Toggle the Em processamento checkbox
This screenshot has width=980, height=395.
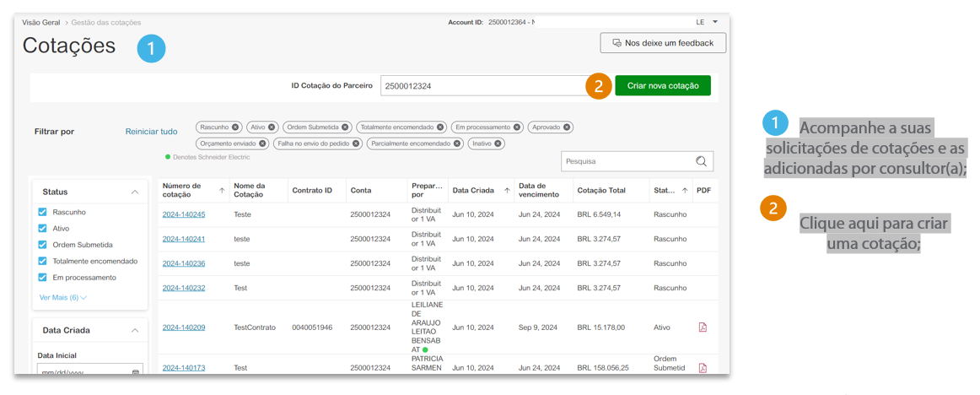[42, 277]
